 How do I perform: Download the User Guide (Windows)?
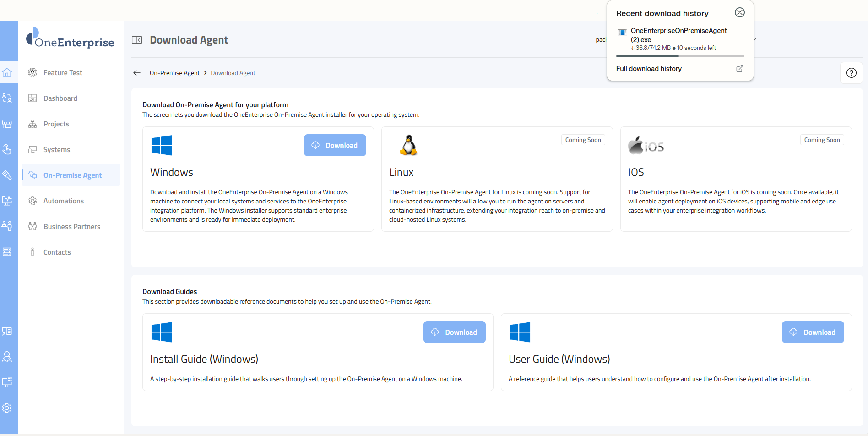pyautogui.click(x=813, y=332)
